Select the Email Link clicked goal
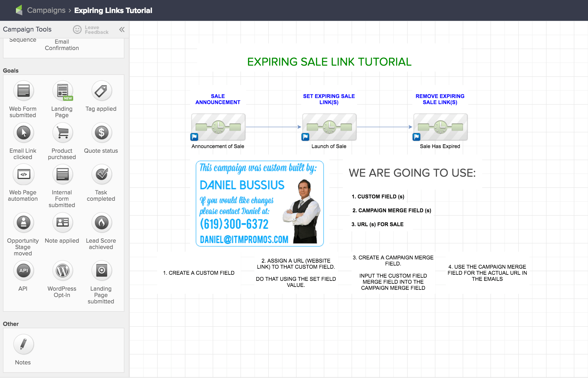This screenshot has width=588, height=378. (23, 132)
